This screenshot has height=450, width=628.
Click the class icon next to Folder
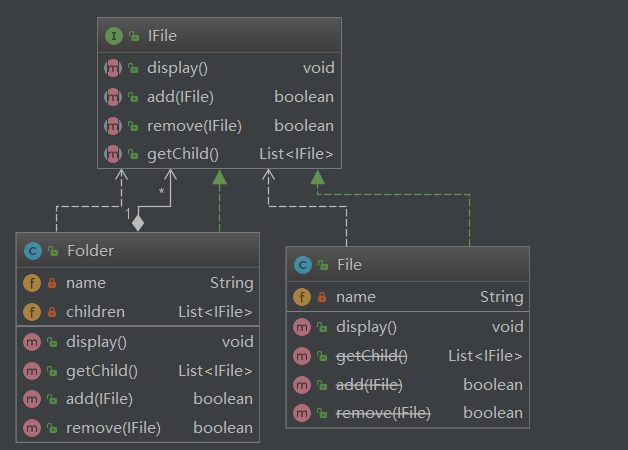(x=32, y=251)
